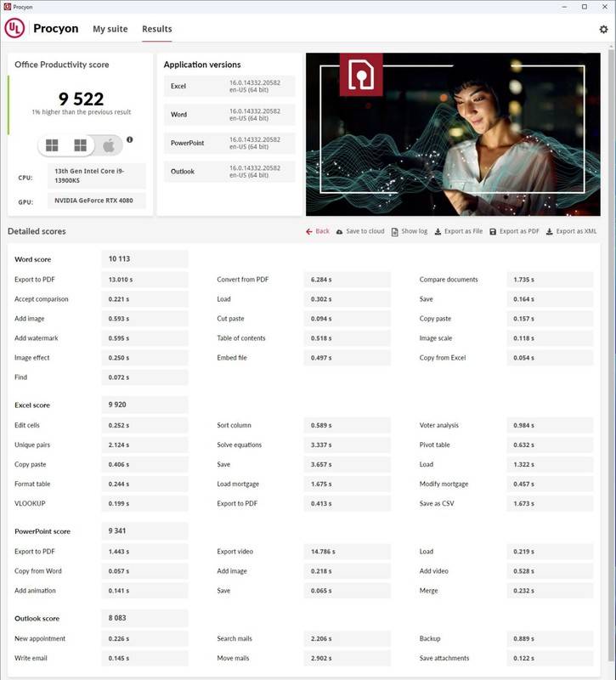The width and height of the screenshot is (616, 680).
Task: Click the UL logo in the header
Action: [14, 28]
